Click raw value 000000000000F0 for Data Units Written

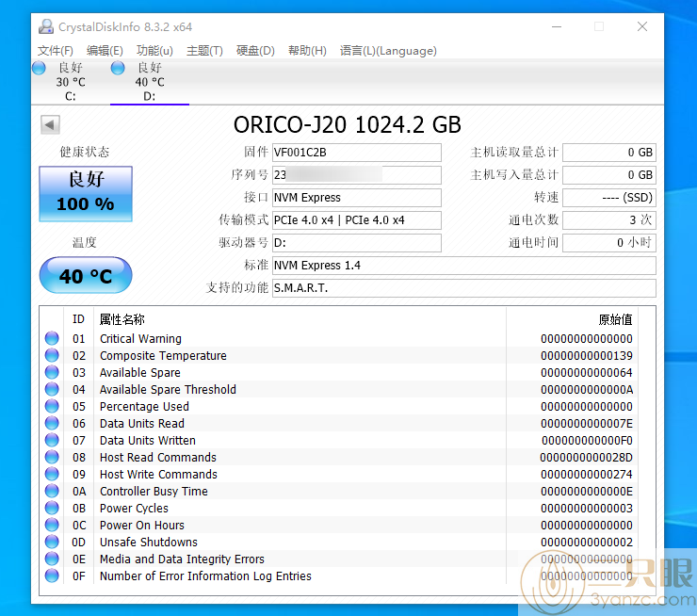[x=587, y=441]
